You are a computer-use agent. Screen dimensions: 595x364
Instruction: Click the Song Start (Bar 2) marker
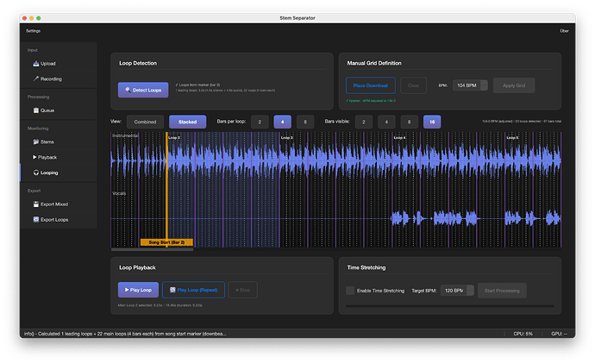[x=166, y=242]
